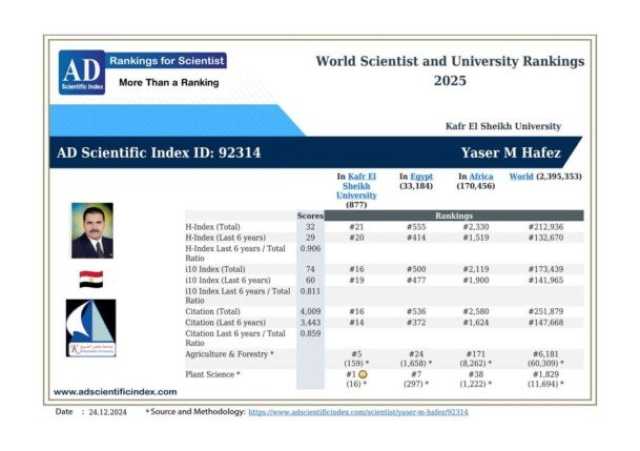The width and height of the screenshot is (640, 451).
Task: Select the 'i10 Index (Total)' row label
Action: pos(215,269)
